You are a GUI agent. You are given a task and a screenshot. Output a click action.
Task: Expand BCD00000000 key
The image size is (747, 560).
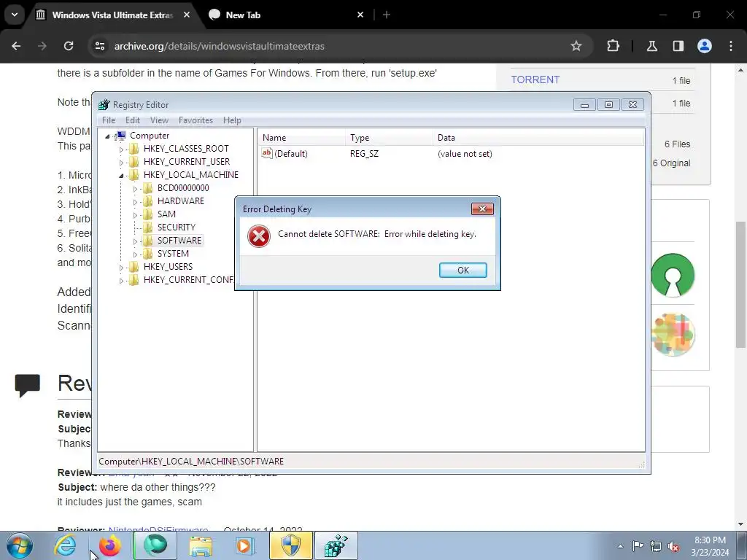pos(135,189)
